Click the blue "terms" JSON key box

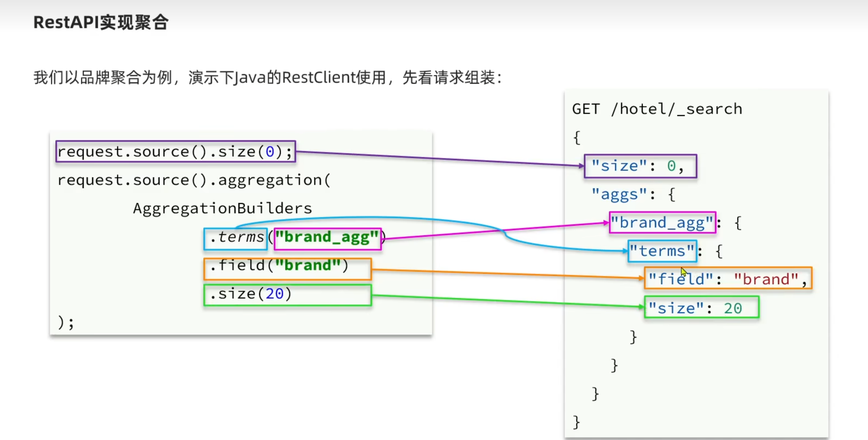tap(662, 251)
